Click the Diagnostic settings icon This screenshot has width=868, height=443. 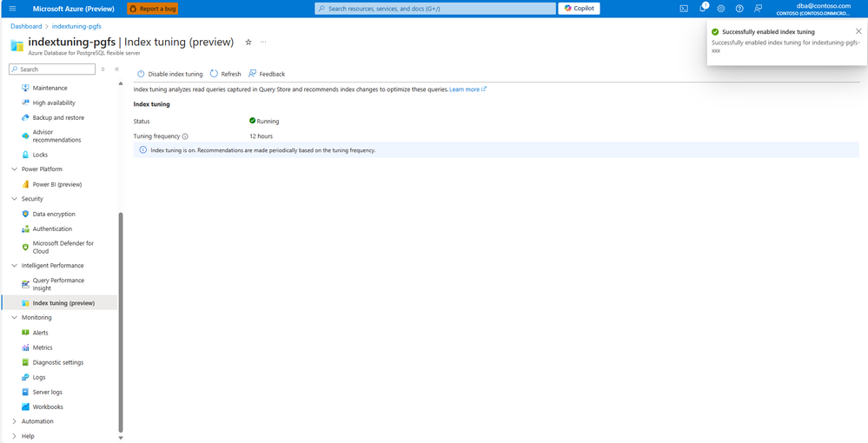[25, 362]
